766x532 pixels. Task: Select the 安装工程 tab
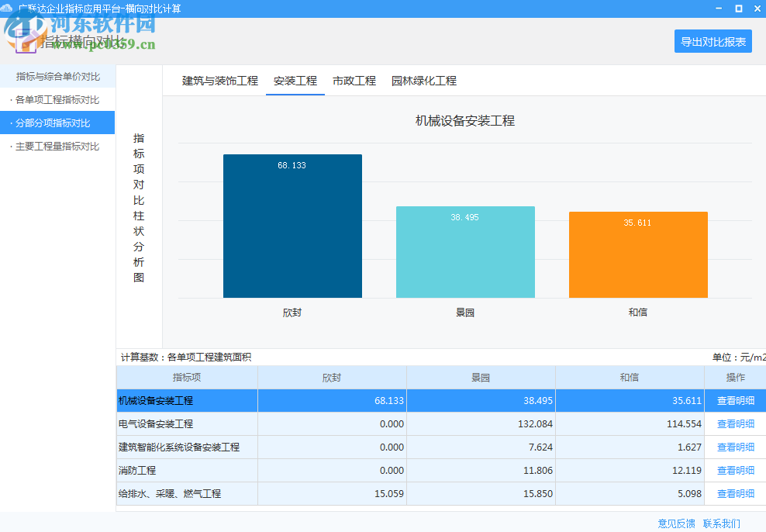[x=295, y=81]
